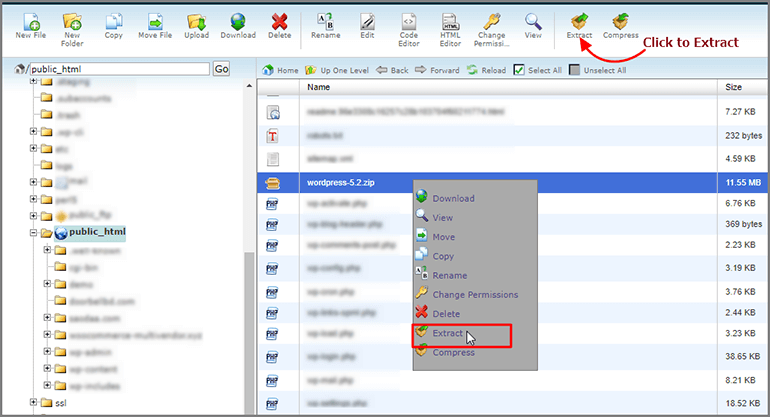
Task: Check the Select All checkbox
Action: [x=518, y=70]
